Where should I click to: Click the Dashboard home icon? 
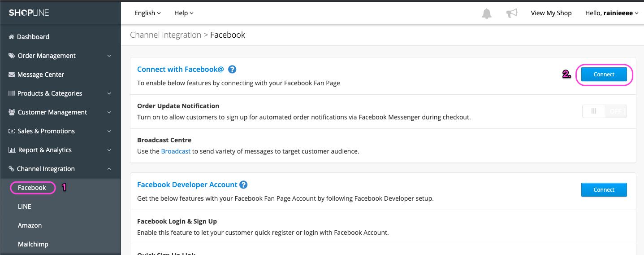(12, 37)
